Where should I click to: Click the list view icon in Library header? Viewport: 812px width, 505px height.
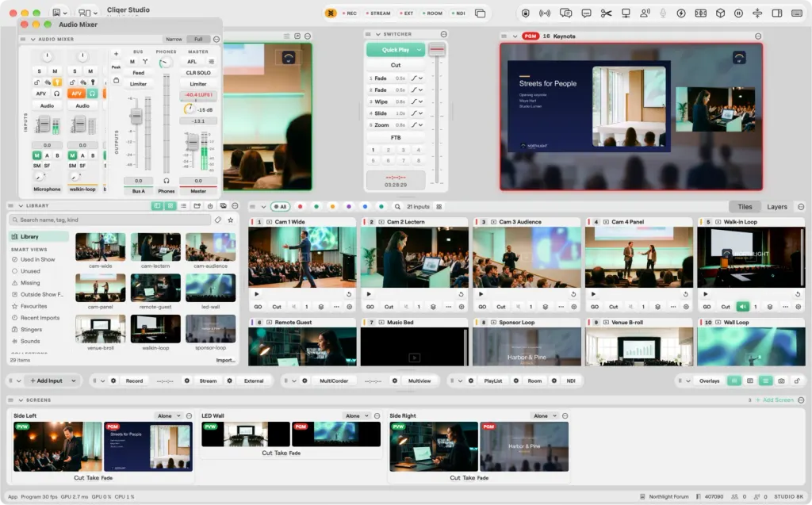[x=183, y=206]
